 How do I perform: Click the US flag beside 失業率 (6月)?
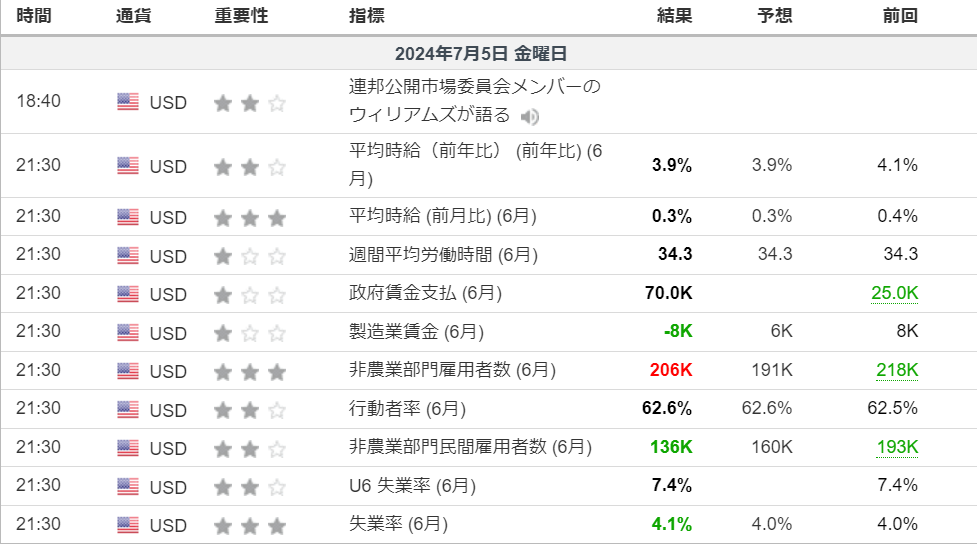point(128,525)
